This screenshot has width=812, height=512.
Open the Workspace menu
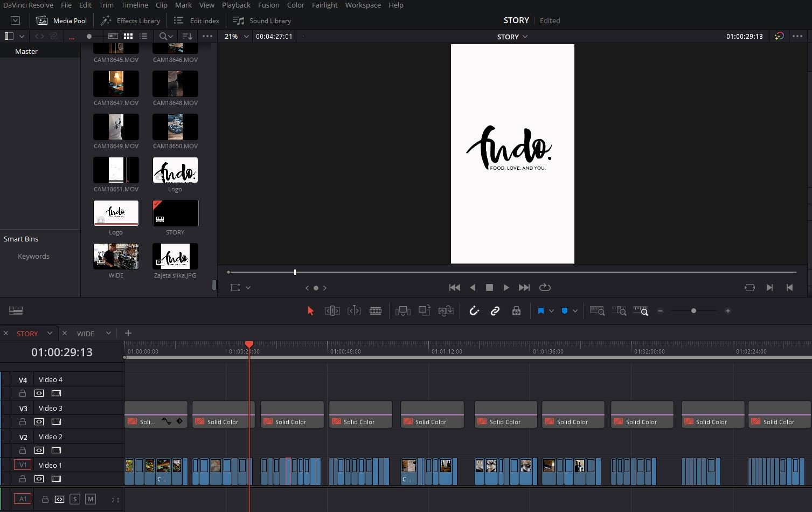pyautogui.click(x=363, y=5)
